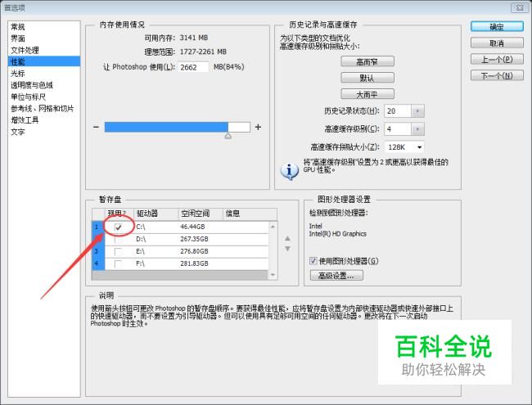Select 界面 in the category list

point(18,38)
